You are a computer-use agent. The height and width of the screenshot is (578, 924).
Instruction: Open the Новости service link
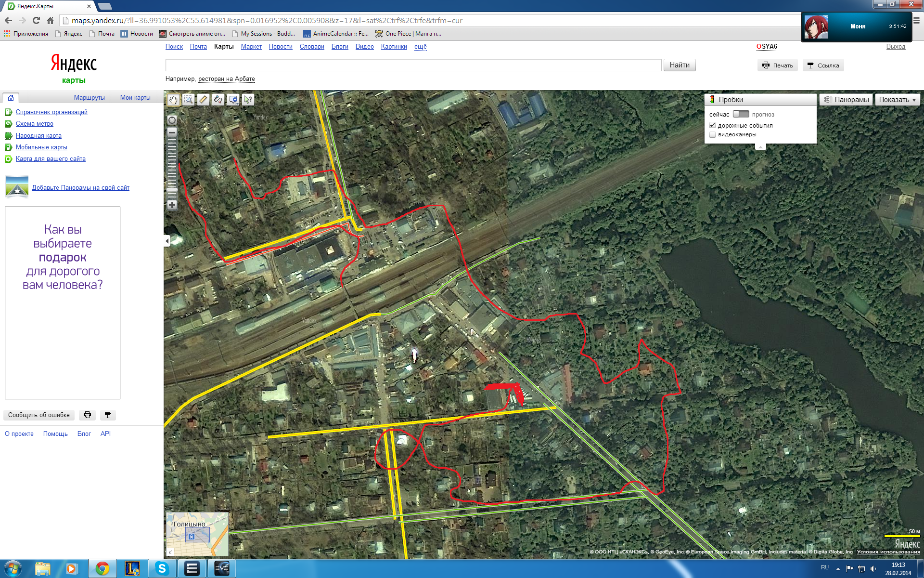pyautogui.click(x=281, y=46)
